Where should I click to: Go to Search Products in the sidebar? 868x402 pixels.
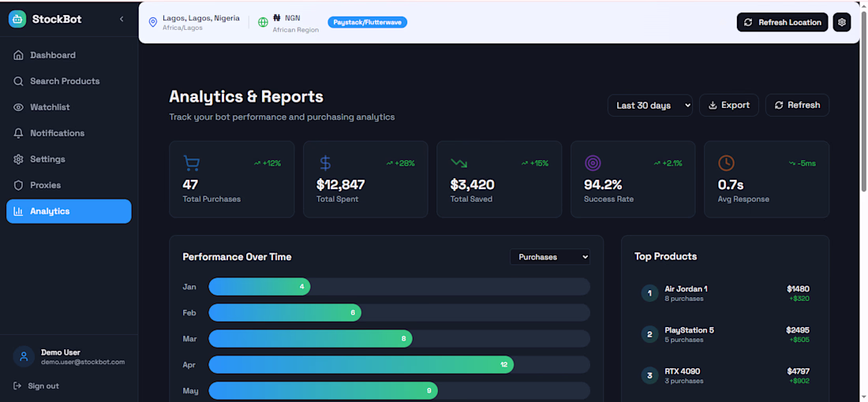(65, 81)
